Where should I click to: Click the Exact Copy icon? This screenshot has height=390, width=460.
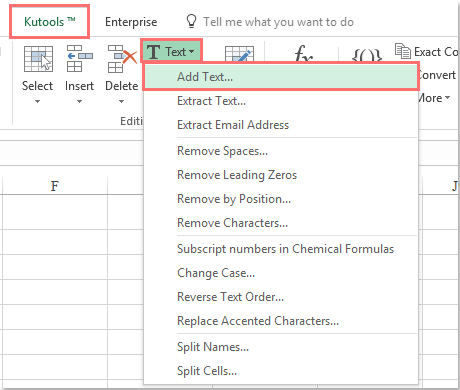(403, 51)
